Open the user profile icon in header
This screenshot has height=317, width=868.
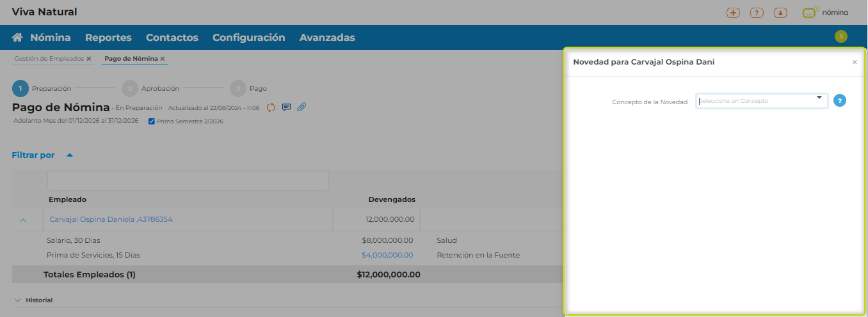780,13
